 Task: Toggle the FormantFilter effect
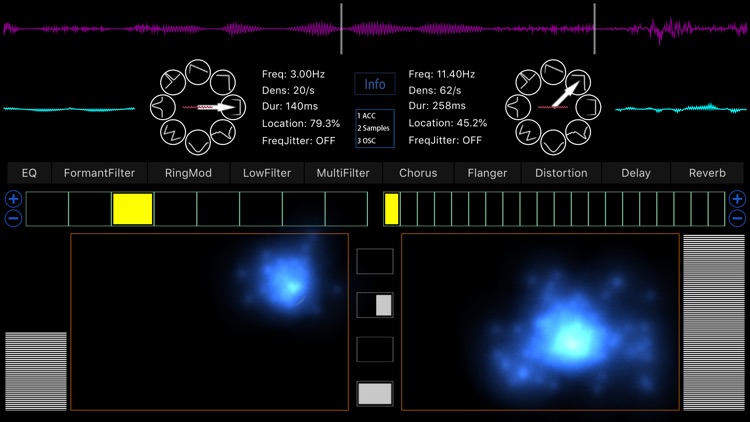[99, 173]
